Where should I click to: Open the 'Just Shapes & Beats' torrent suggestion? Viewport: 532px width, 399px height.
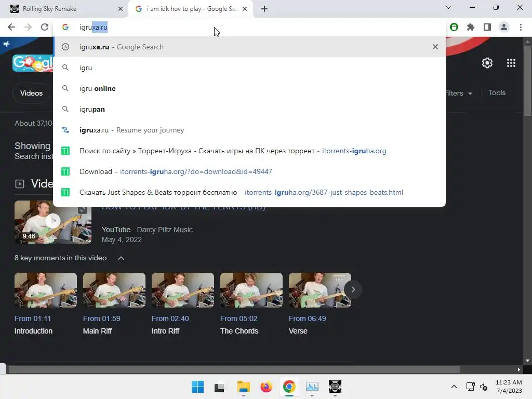pos(249,192)
